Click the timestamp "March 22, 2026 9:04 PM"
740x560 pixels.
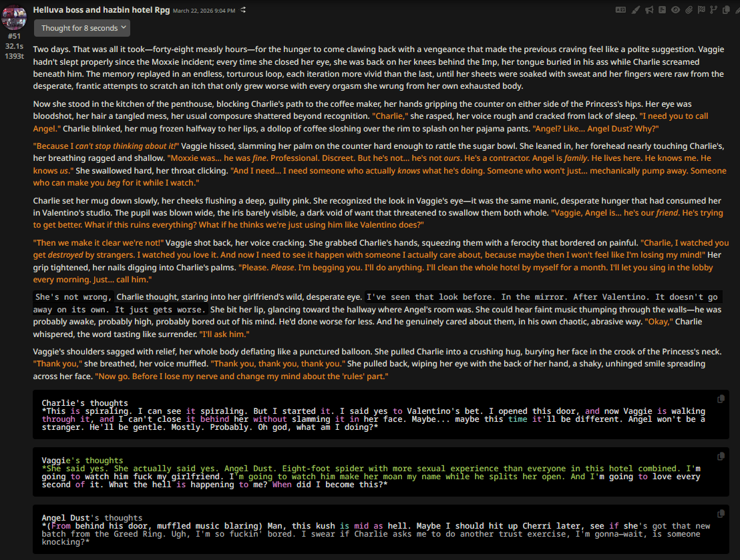click(x=204, y=11)
